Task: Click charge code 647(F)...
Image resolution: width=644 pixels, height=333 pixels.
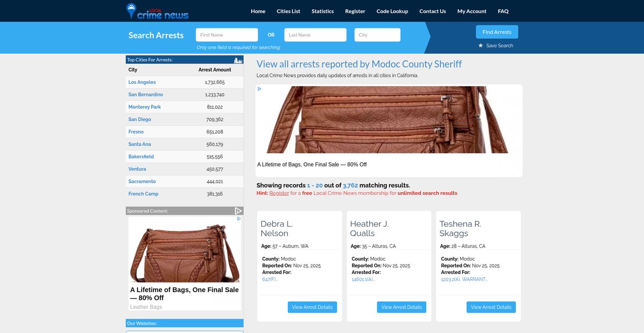Action: pos(270,279)
